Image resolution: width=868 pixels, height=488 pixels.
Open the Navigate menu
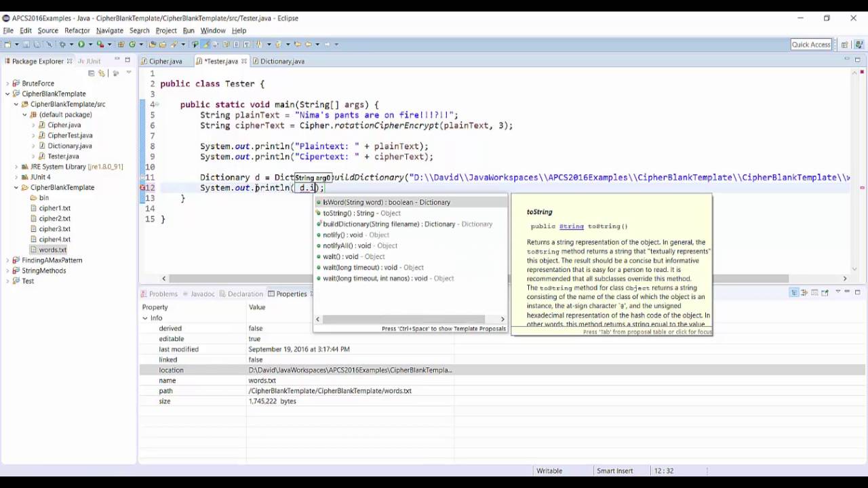click(110, 30)
